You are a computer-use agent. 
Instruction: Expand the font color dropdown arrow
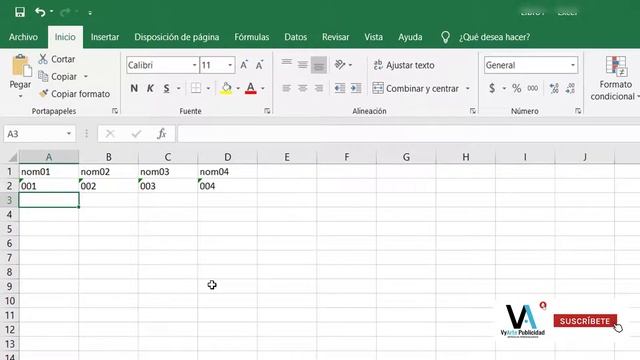[x=262, y=88]
